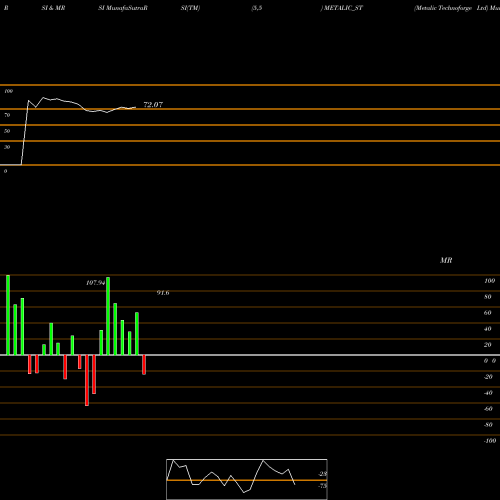The height and width of the screenshot is (500, 500).
Task: Click the 91.6 value label
Action: pos(163,293)
